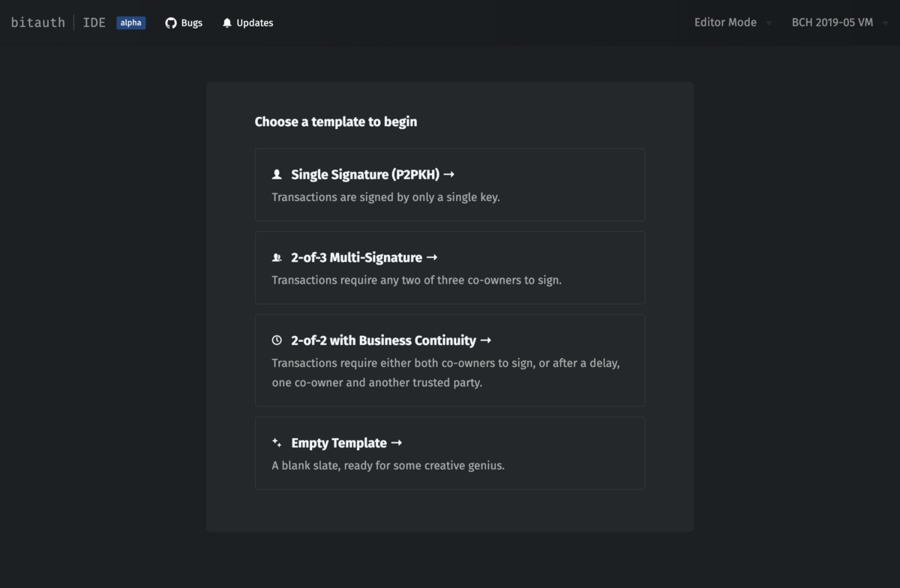Click the arrow after Empty Template
Screen dimensions: 900x588
click(397, 442)
